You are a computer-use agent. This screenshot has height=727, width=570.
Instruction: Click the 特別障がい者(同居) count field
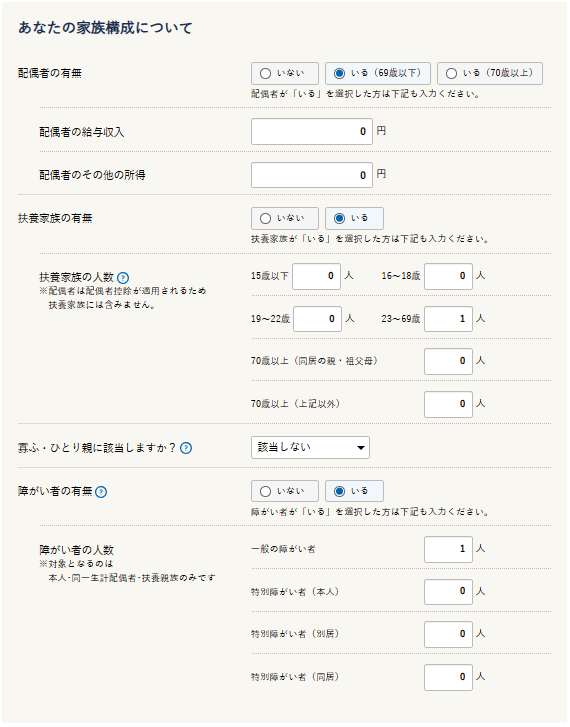[x=448, y=677]
